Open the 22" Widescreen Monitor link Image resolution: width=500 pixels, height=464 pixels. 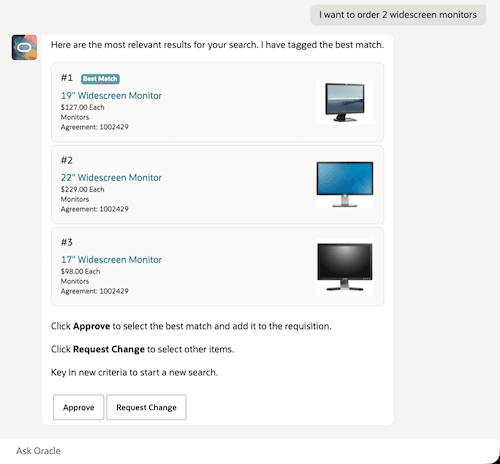[x=111, y=177]
